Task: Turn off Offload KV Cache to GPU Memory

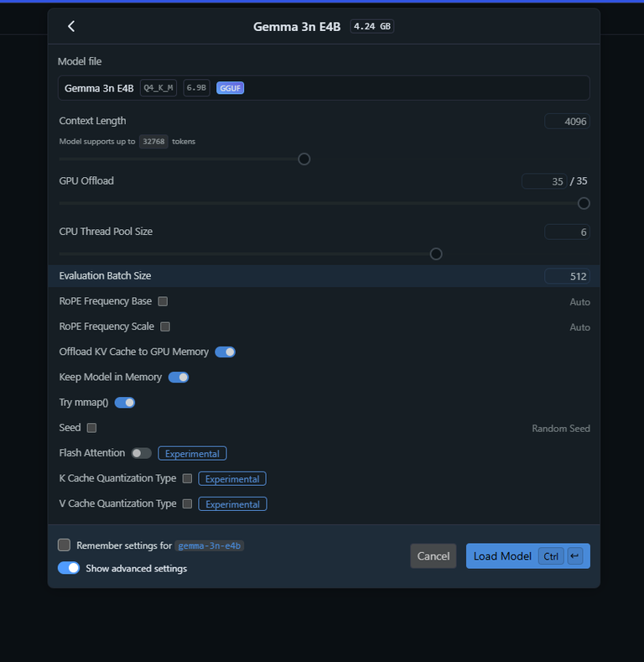Action: coord(225,352)
